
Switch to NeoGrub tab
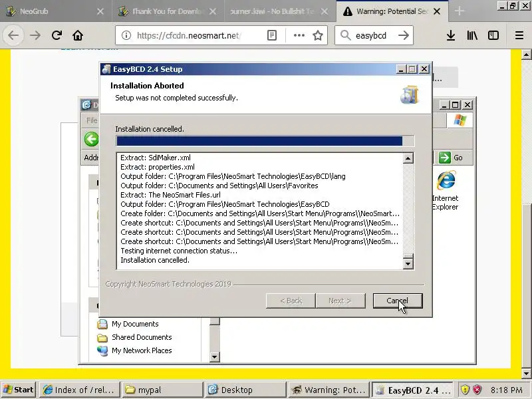pos(56,11)
